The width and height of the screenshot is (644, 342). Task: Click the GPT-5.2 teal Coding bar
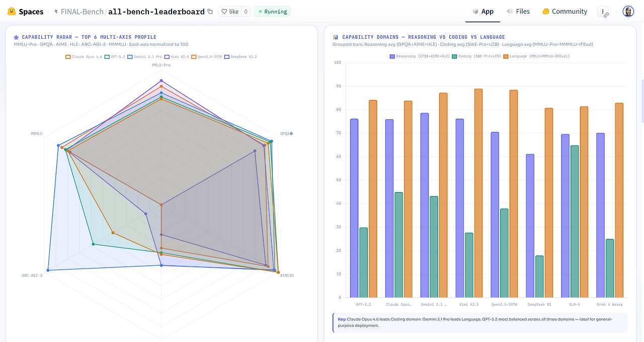pyautogui.click(x=363, y=263)
